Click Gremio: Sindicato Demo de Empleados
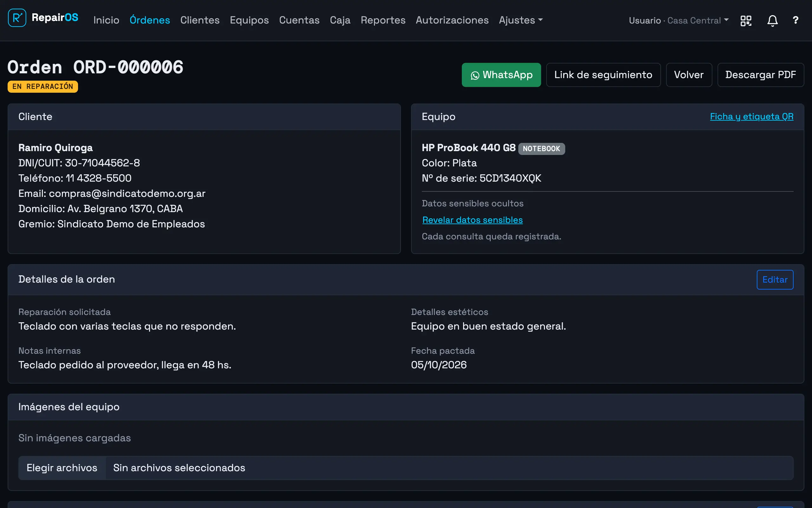 [112, 224]
